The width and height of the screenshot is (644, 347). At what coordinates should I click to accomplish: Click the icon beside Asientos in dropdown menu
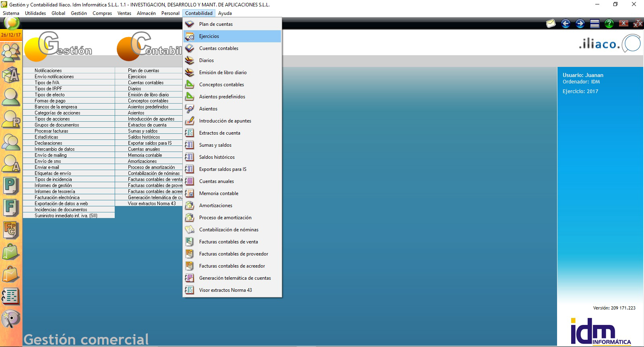coord(190,109)
